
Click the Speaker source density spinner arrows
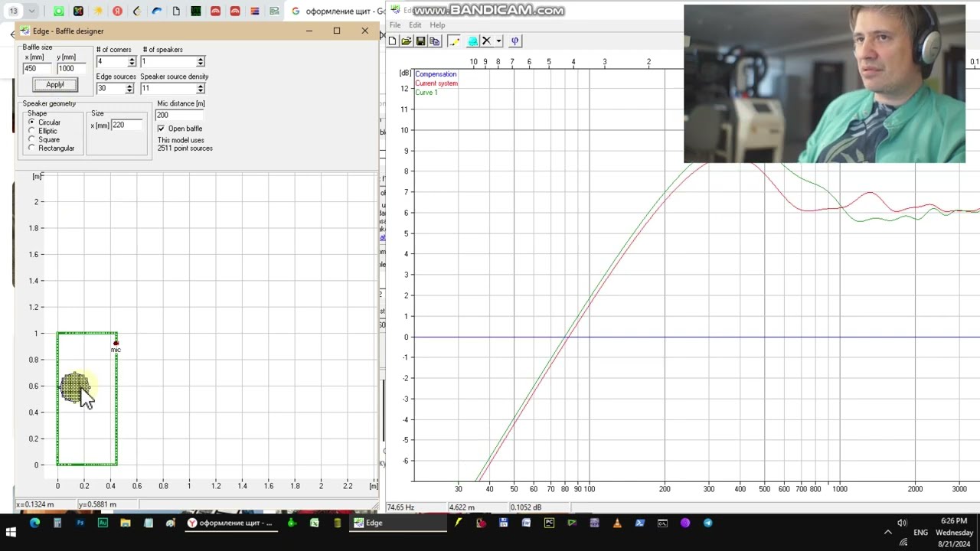[201, 89]
